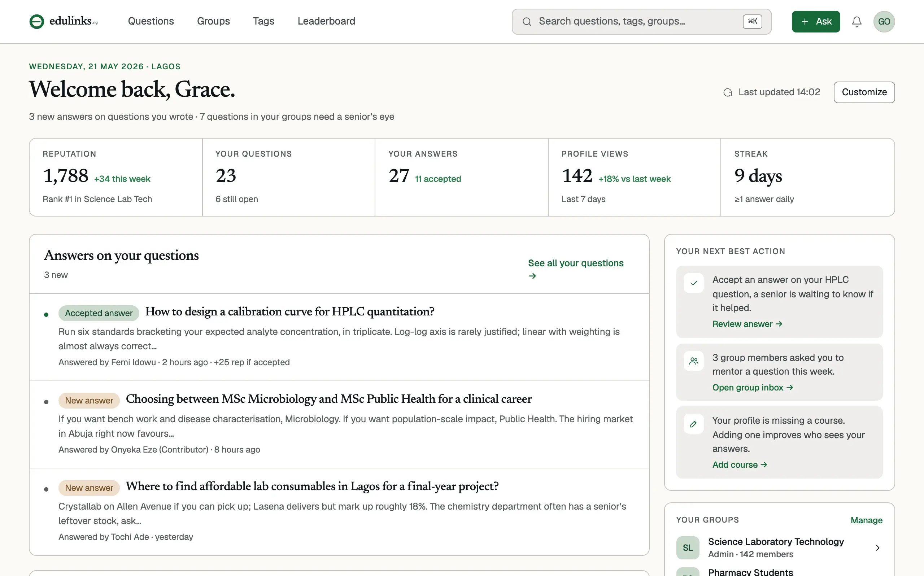Click Answered by Tochi Ade line
The image size is (924, 576).
click(126, 537)
